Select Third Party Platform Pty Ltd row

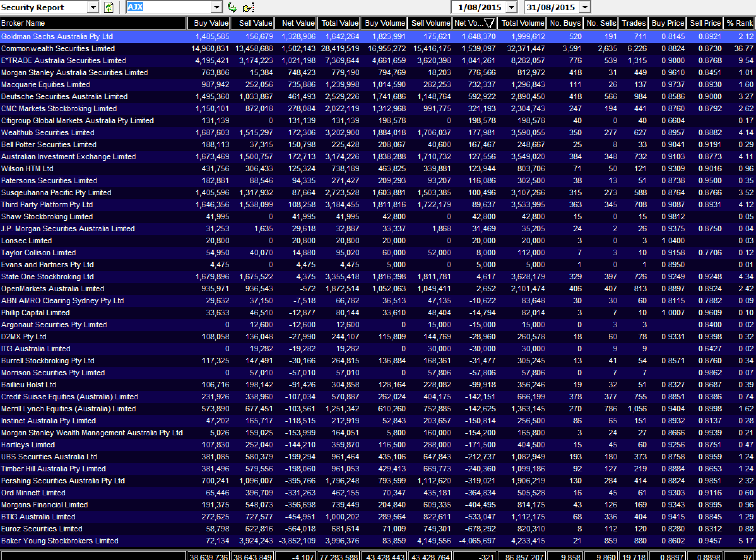[x=377, y=205]
